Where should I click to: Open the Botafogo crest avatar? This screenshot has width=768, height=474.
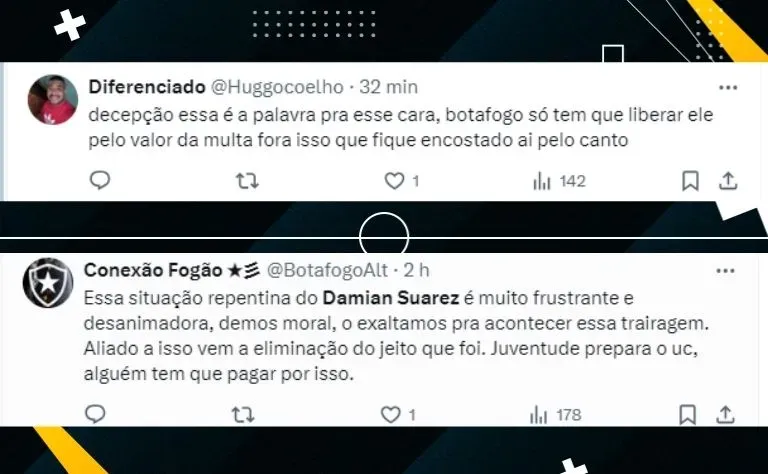point(48,283)
